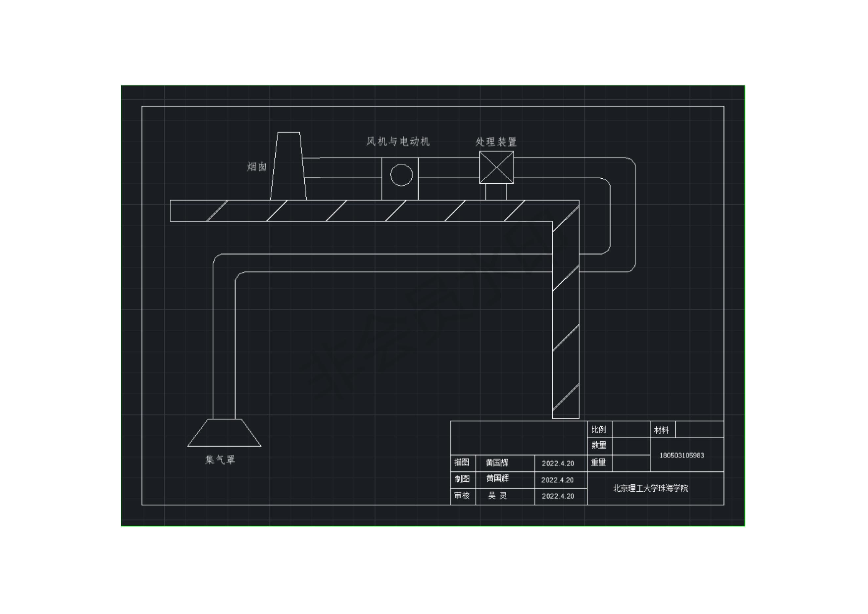Screen dimensions: 868x614
Task: Click the 处理装置 text label
Action: [496, 142]
